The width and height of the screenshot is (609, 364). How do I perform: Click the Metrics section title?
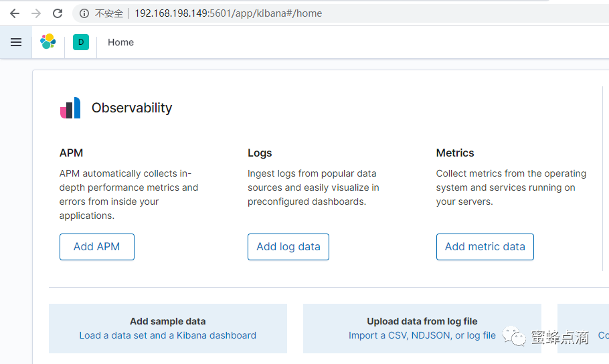click(x=455, y=153)
